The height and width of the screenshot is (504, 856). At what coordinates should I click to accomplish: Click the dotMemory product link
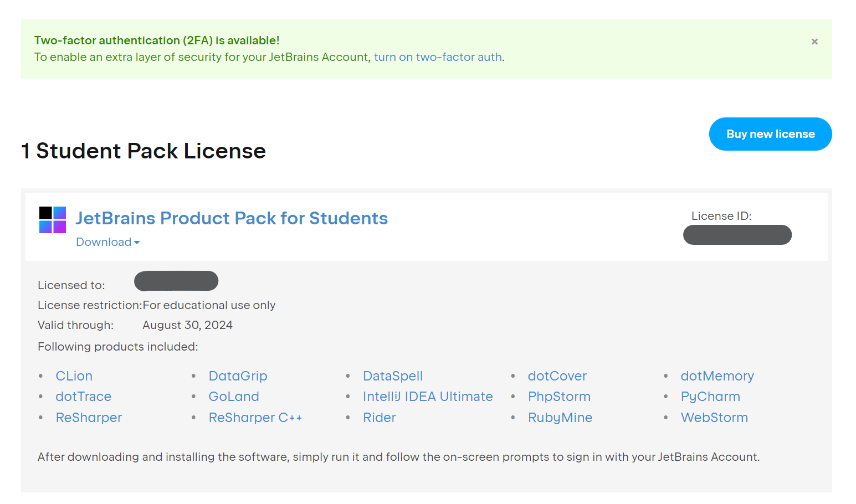(717, 376)
